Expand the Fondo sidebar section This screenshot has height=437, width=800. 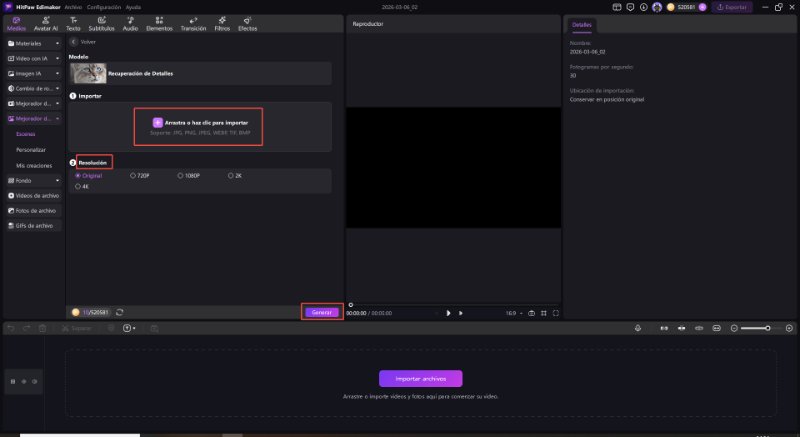click(32, 180)
